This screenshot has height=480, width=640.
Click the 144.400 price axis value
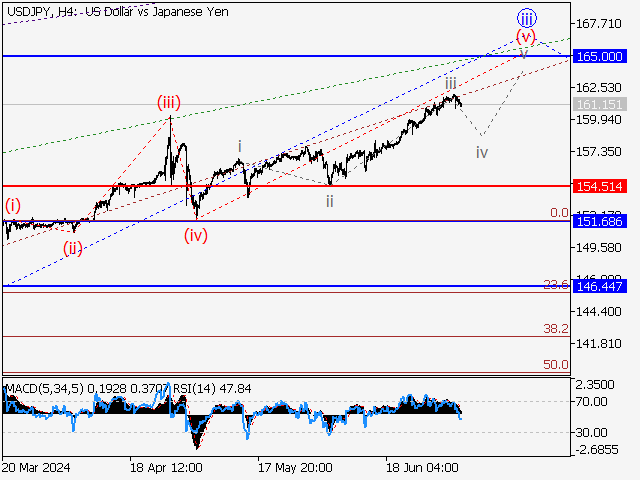[598, 311]
